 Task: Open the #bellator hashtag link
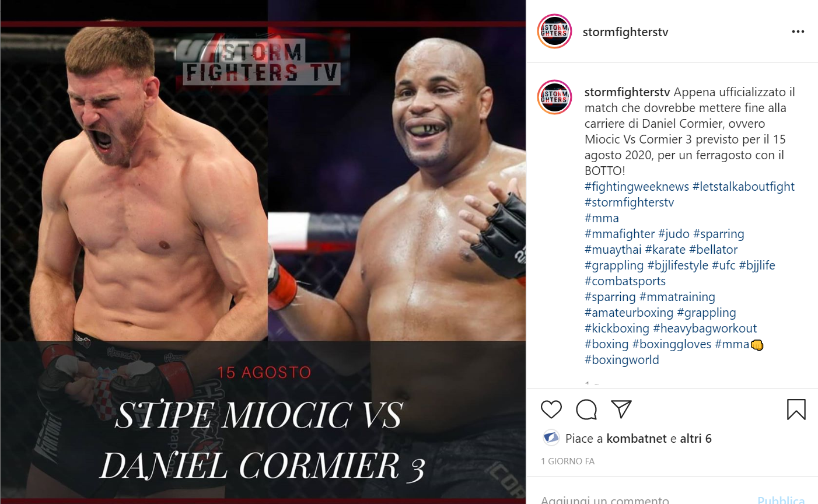[713, 250]
